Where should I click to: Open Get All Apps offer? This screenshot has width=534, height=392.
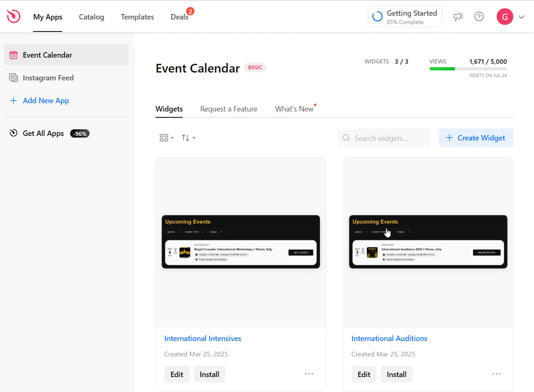click(x=44, y=133)
